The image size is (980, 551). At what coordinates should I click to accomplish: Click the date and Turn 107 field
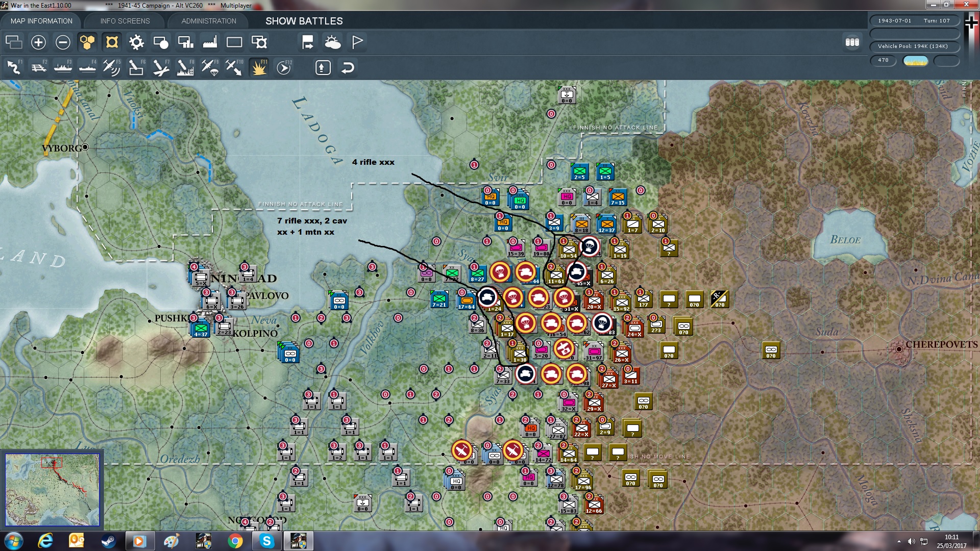pyautogui.click(x=914, y=21)
